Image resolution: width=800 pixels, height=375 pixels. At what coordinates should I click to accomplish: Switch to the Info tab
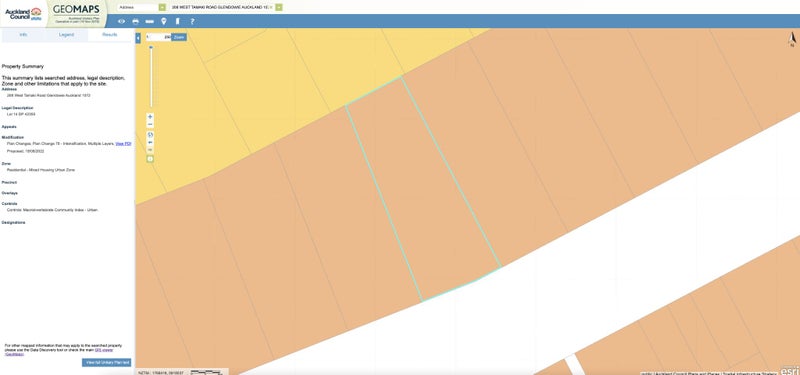click(x=23, y=35)
